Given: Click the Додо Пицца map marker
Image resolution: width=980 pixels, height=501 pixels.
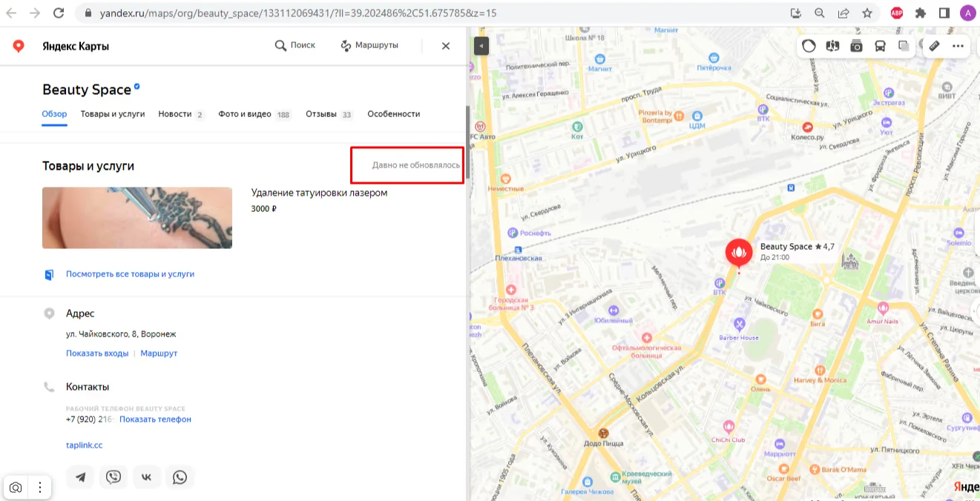Looking at the screenshot, I should click(x=604, y=434).
